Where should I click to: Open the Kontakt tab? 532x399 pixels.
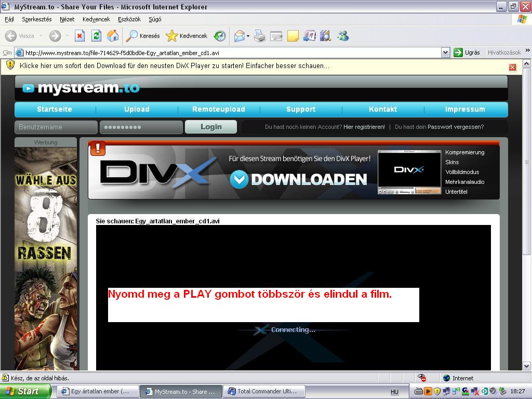pos(383,109)
